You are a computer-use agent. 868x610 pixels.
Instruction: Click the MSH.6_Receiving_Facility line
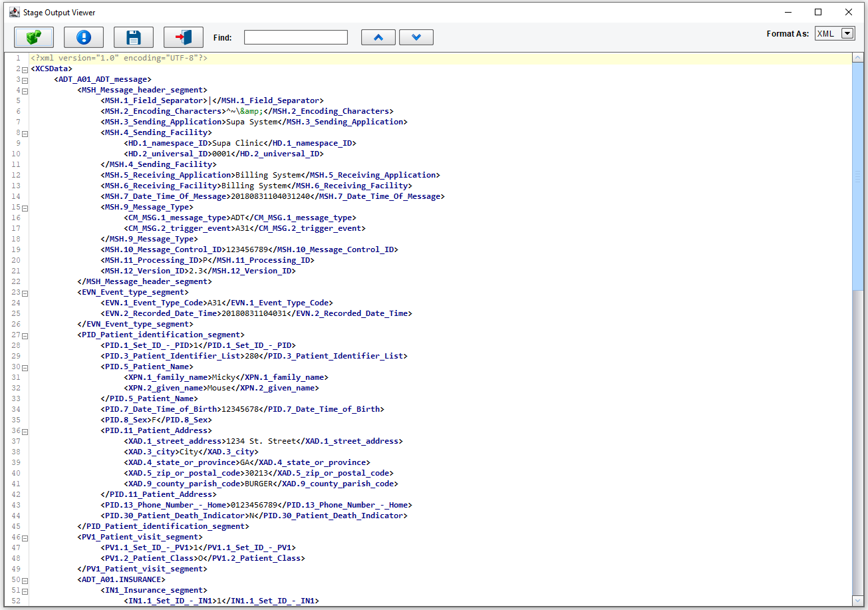[256, 186]
